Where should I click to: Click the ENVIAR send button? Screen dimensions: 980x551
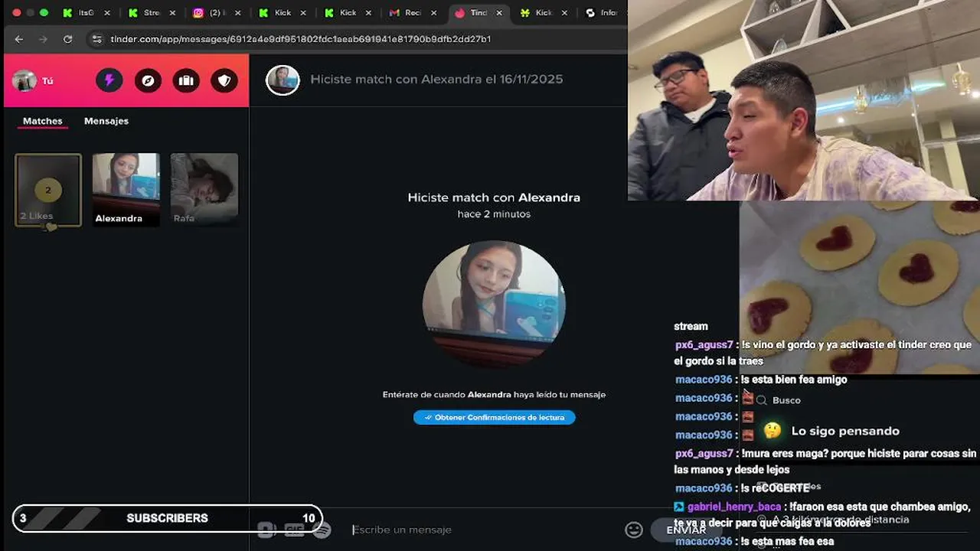point(686,530)
